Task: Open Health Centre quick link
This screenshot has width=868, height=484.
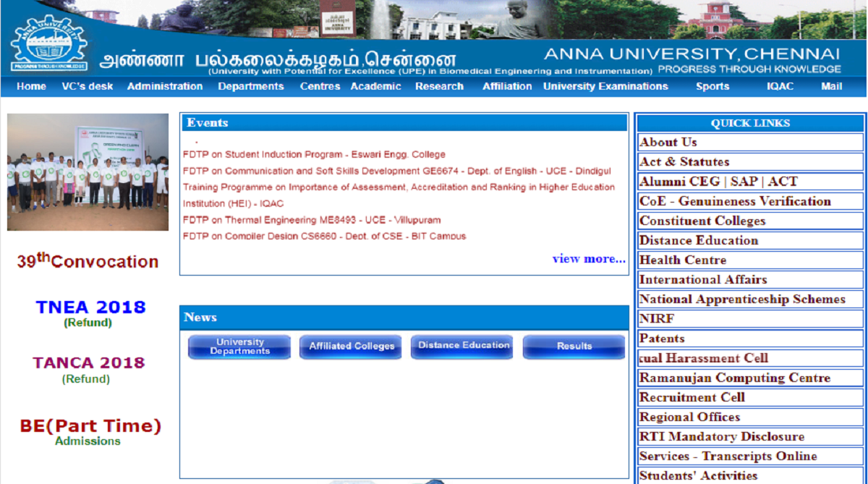Action: click(x=683, y=259)
